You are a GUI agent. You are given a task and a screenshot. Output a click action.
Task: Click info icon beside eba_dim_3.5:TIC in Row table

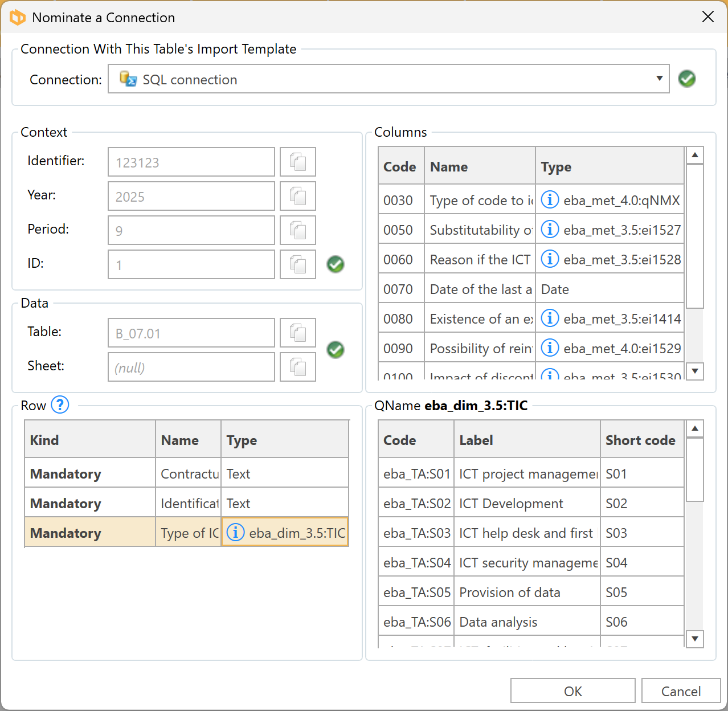(x=235, y=533)
